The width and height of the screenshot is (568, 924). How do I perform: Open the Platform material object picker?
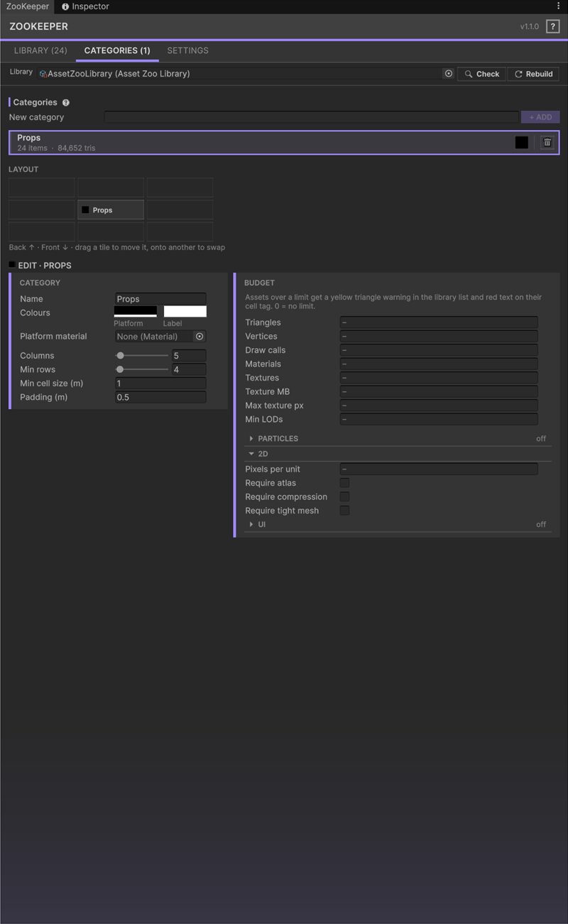[x=200, y=336]
